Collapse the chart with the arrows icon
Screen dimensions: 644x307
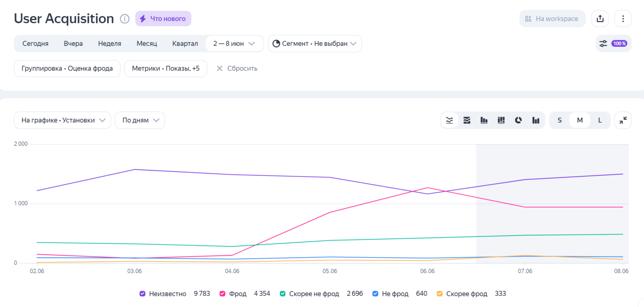tap(623, 120)
